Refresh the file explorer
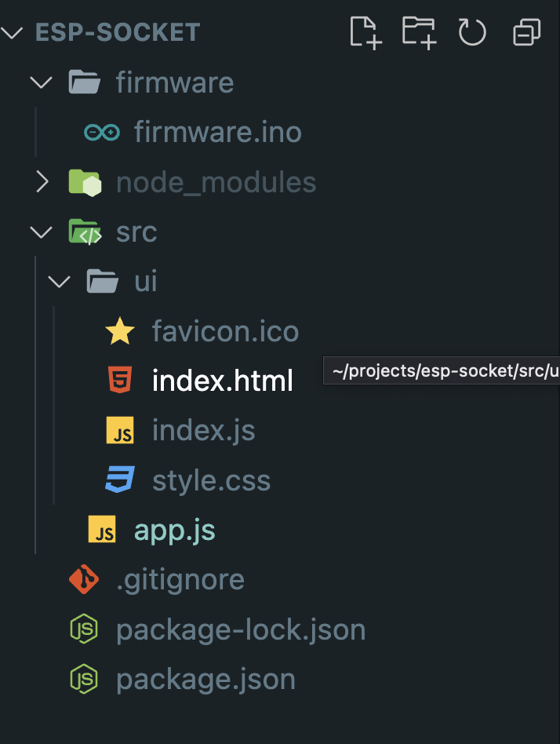Viewport: 560px width, 744px height. 472,33
